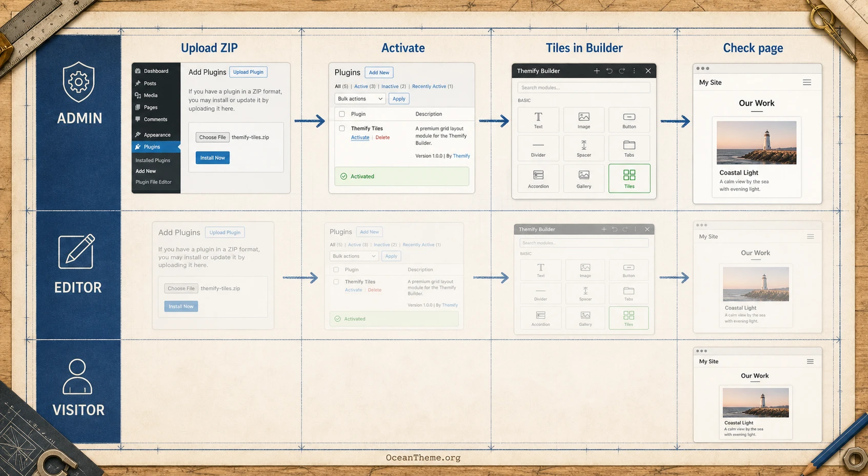Open Dashboard in the WordPress sidebar
868x476 pixels.
(156, 71)
